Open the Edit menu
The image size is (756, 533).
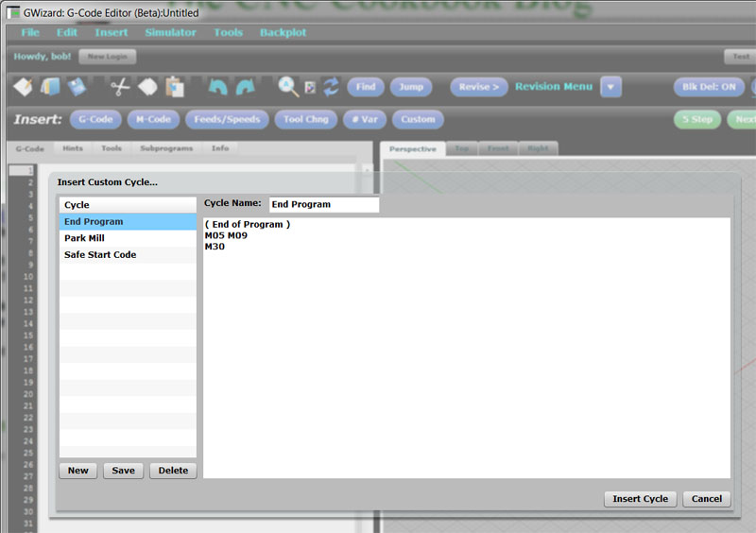[x=66, y=32]
